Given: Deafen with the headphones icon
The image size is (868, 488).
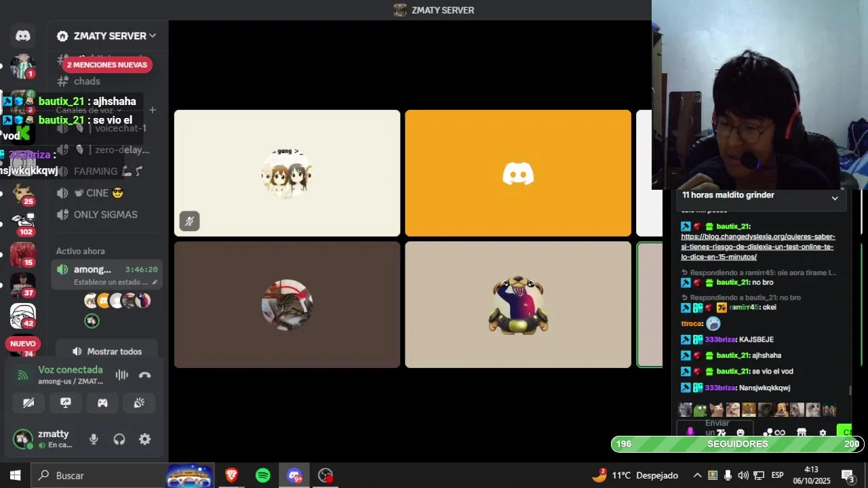Looking at the screenshot, I should (119, 439).
